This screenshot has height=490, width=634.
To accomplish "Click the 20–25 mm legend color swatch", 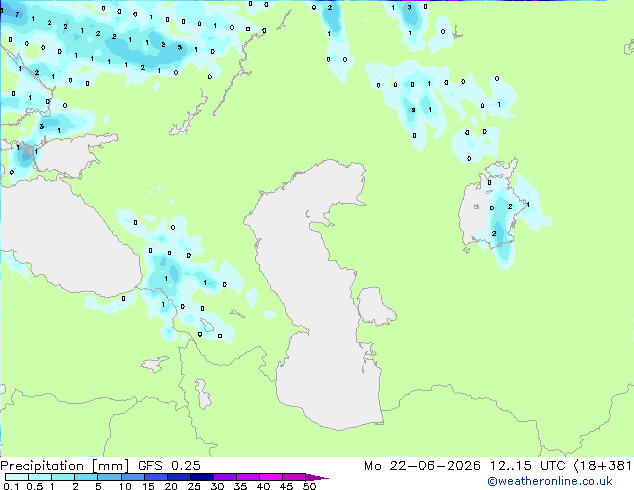I will click(x=178, y=477).
